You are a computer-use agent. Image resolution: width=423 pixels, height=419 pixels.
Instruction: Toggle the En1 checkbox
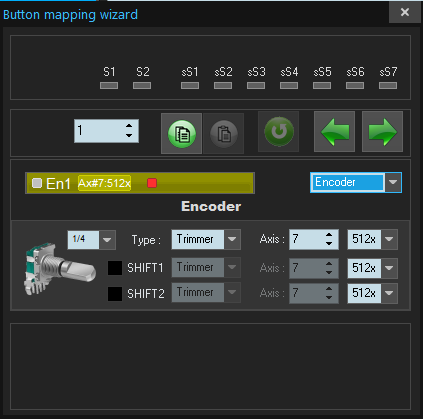coord(37,183)
